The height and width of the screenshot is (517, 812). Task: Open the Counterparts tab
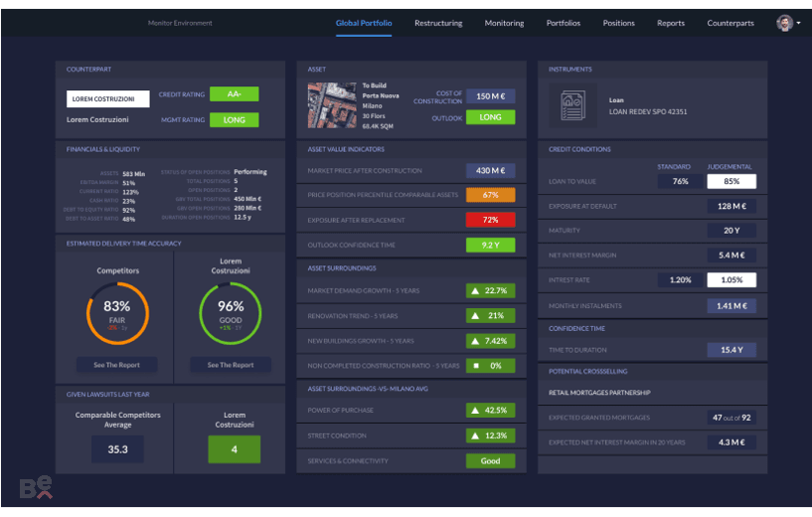click(x=731, y=23)
